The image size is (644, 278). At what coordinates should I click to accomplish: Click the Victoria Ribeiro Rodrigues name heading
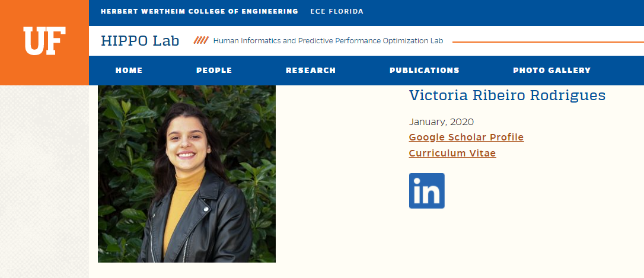[x=507, y=95]
